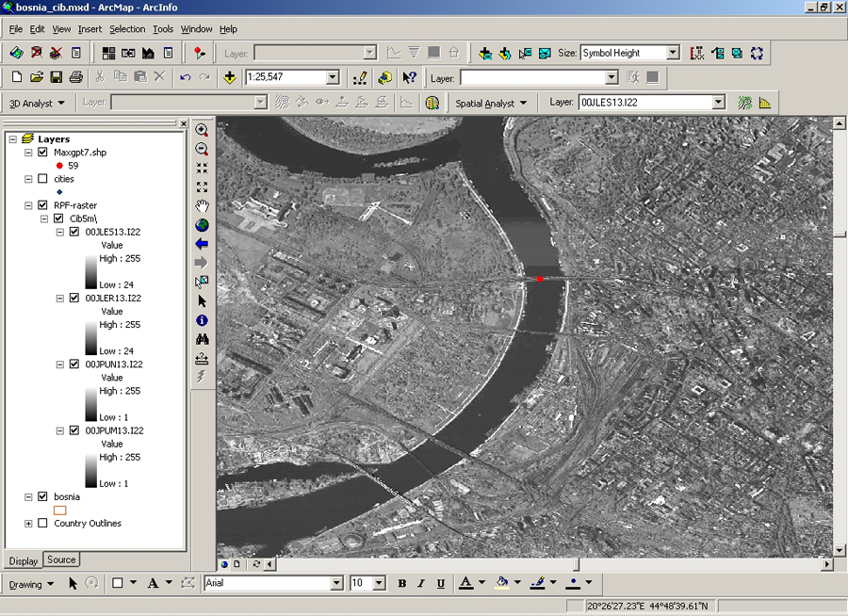Activate the Pan tool

pyautogui.click(x=202, y=206)
